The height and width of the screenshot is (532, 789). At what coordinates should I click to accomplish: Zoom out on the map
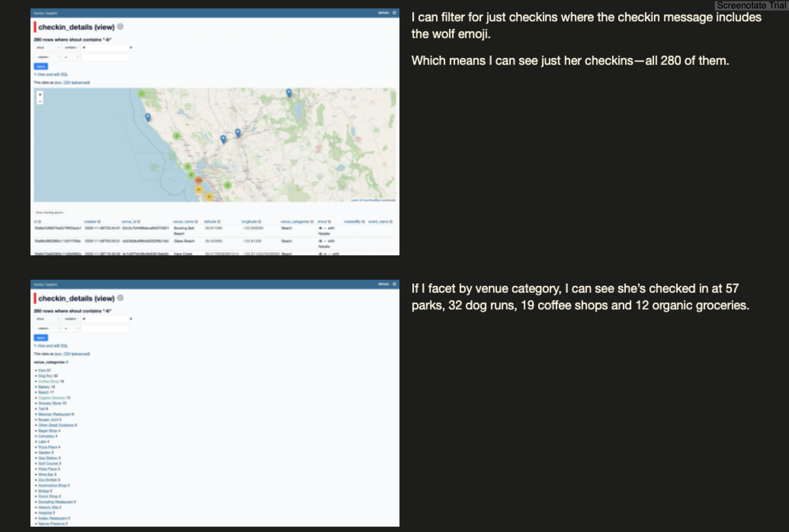pos(40,101)
